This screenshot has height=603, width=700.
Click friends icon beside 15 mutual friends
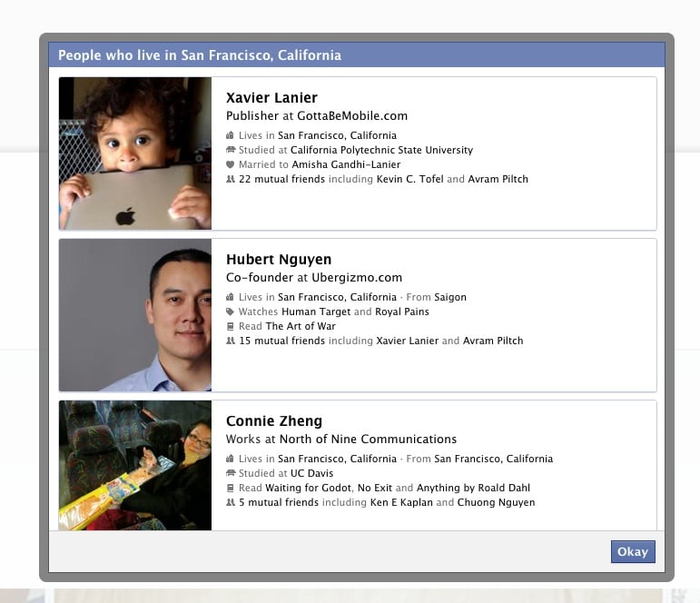pos(231,341)
